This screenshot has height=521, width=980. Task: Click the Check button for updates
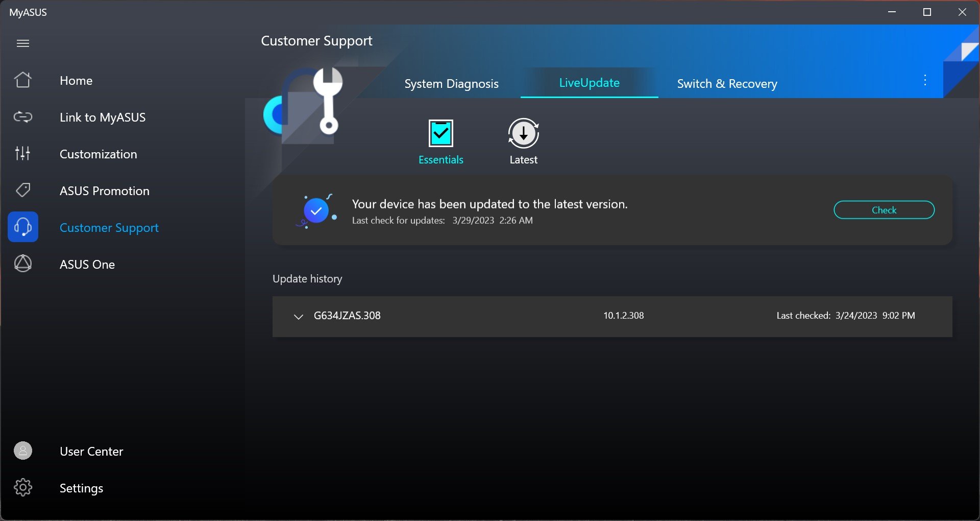tap(884, 210)
